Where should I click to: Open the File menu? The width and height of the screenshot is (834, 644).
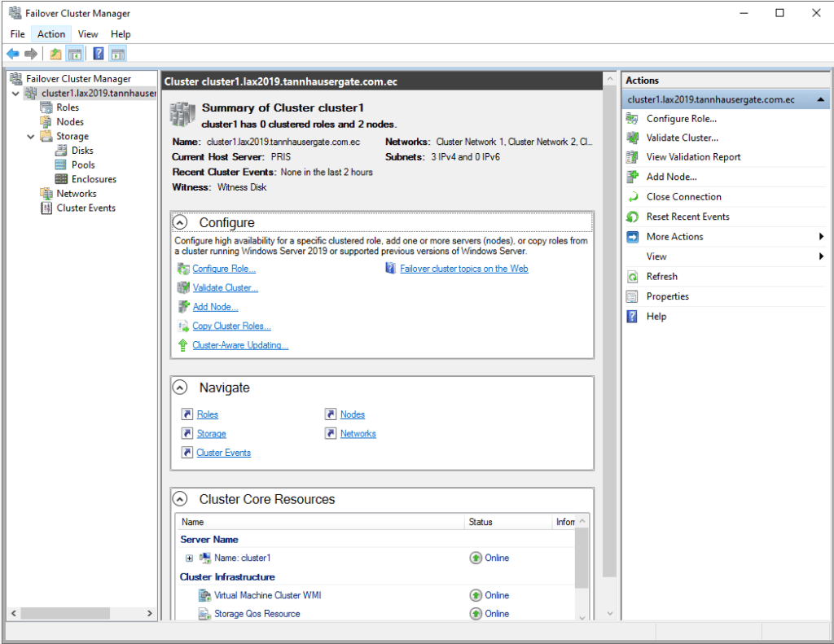pyautogui.click(x=17, y=34)
